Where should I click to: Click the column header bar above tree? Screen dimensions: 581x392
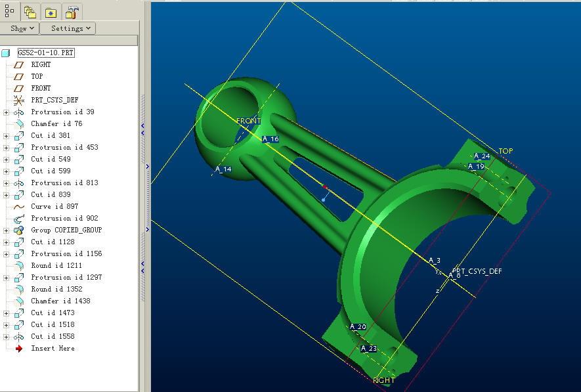pos(69,40)
